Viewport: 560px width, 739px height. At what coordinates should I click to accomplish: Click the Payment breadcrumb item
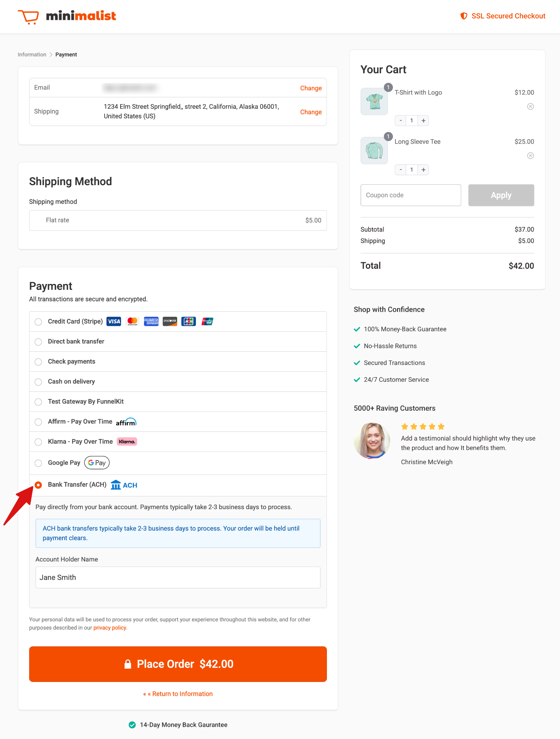tap(66, 54)
